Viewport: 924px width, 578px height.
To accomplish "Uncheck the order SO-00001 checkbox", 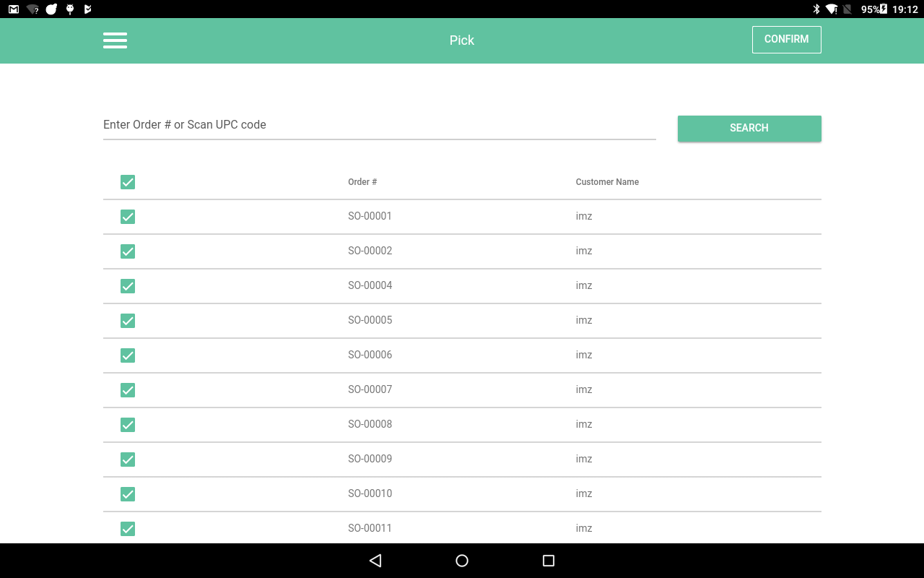I will click(x=128, y=217).
